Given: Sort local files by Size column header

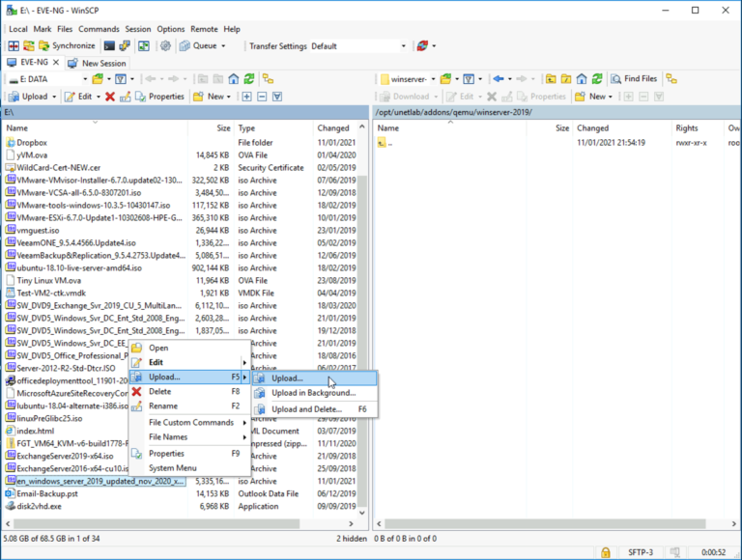Looking at the screenshot, I should tap(210, 128).
